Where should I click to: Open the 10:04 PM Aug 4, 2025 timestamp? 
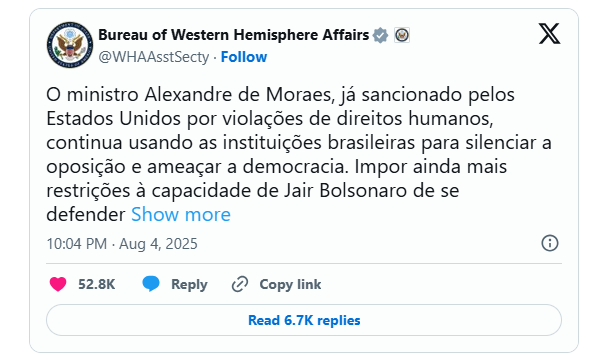(x=122, y=244)
